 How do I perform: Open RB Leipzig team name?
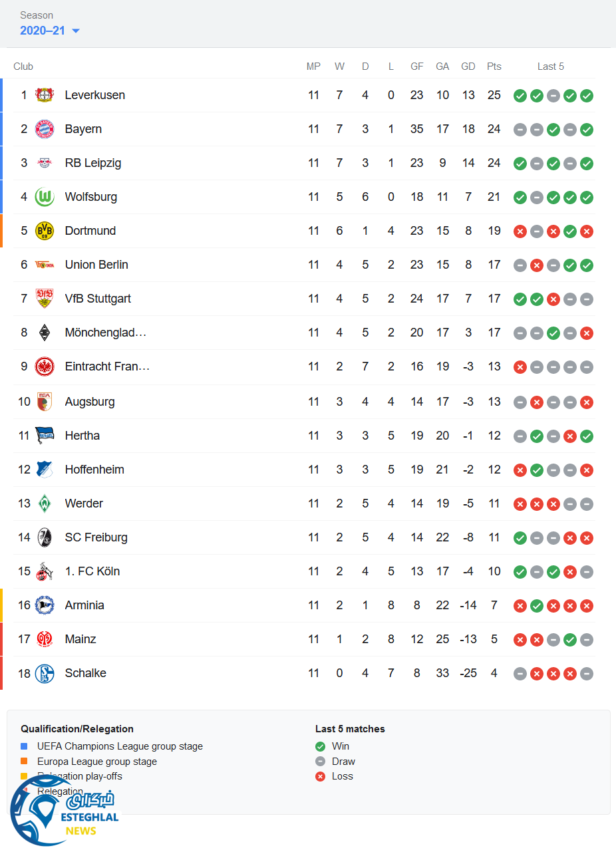point(93,163)
